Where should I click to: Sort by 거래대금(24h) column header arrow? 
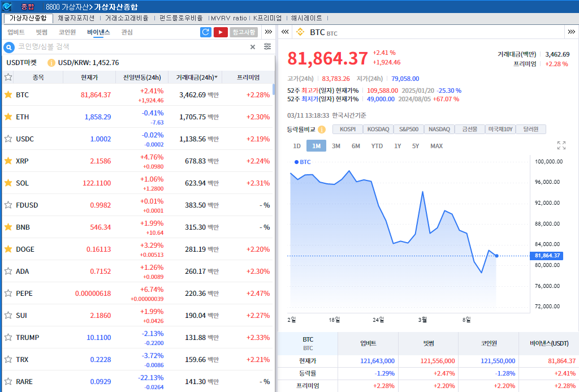[215, 77]
